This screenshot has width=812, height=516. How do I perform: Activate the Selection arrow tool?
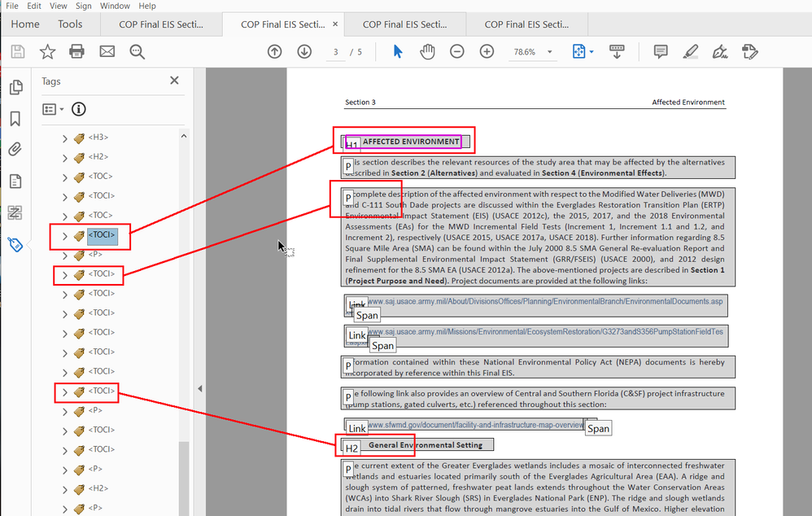click(x=398, y=51)
